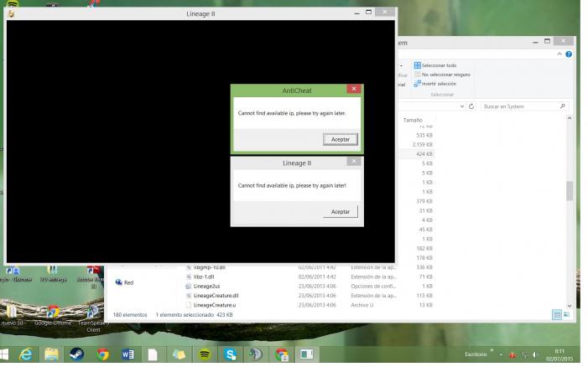588x367 pixels.
Task: Select the Lineage2us configuration file
Action: coord(206,286)
